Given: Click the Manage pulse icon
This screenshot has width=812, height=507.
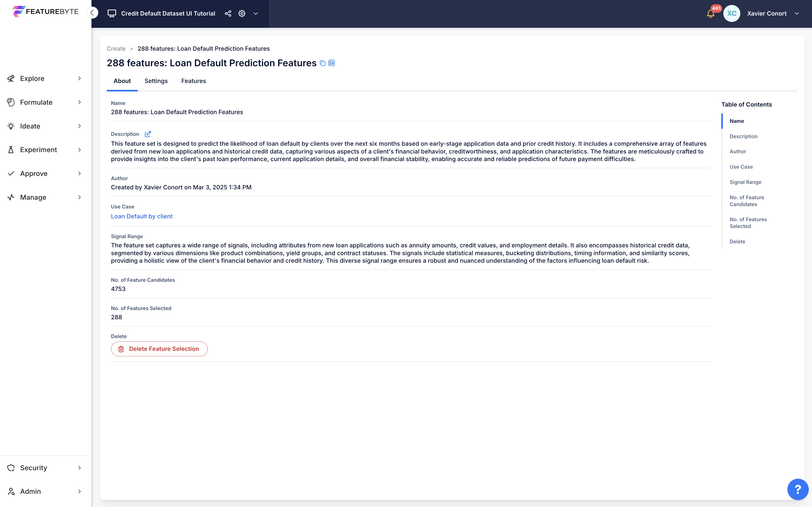Looking at the screenshot, I should coord(11,197).
